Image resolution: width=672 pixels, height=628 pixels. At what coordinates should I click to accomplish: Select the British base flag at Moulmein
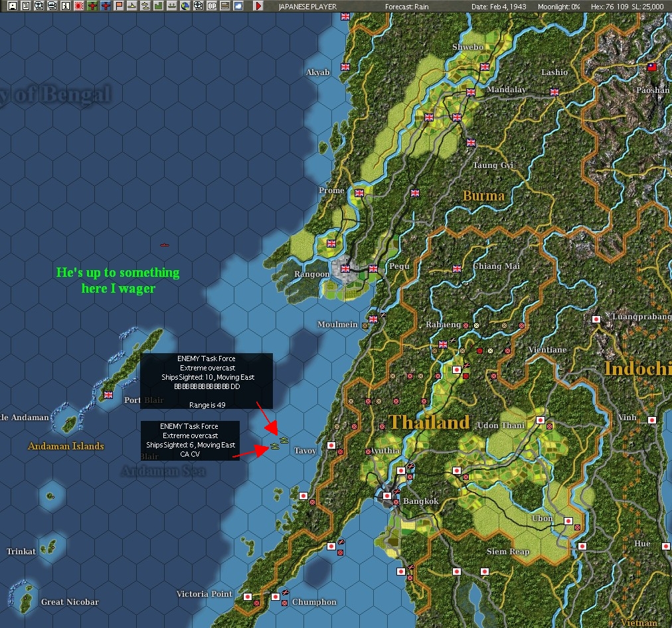(x=373, y=319)
